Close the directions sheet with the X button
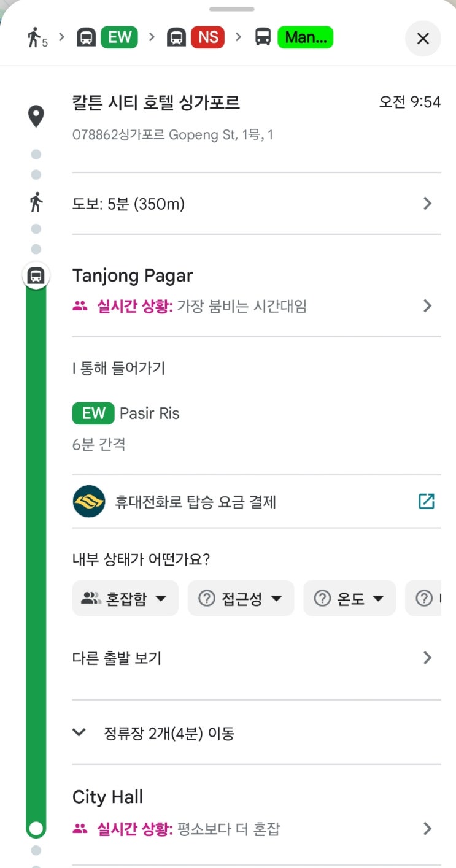 [423, 39]
